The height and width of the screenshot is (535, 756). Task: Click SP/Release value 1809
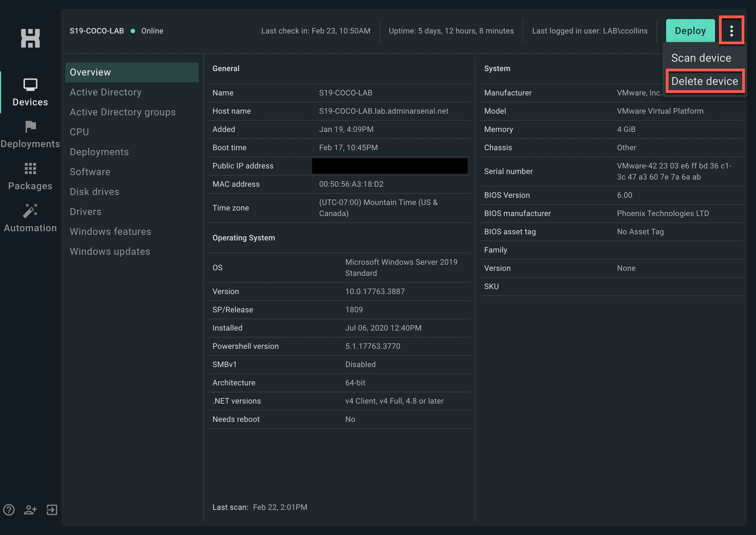click(354, 309)
